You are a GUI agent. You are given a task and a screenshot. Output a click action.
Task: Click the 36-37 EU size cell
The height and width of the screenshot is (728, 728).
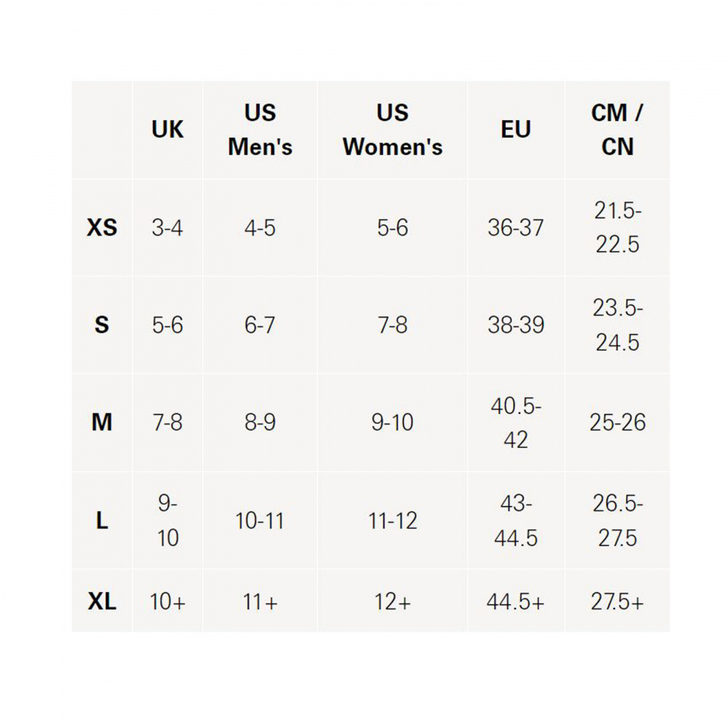(x=515, y=228)
